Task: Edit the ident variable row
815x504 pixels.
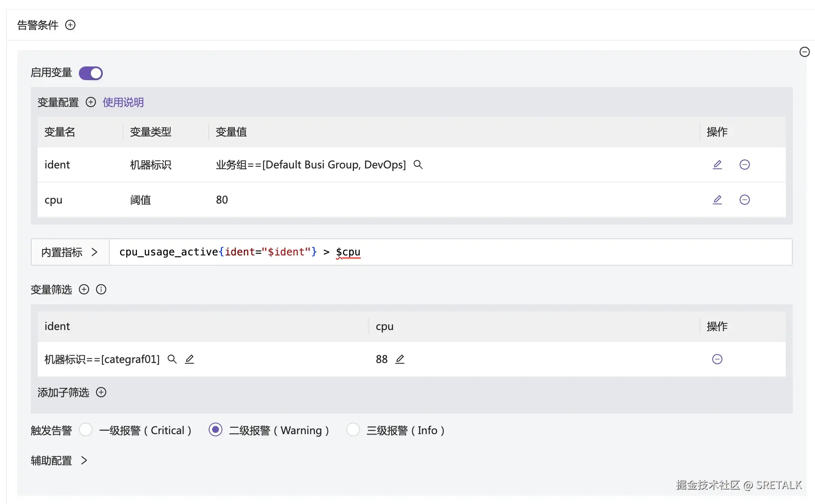Action: pos(717,165)
